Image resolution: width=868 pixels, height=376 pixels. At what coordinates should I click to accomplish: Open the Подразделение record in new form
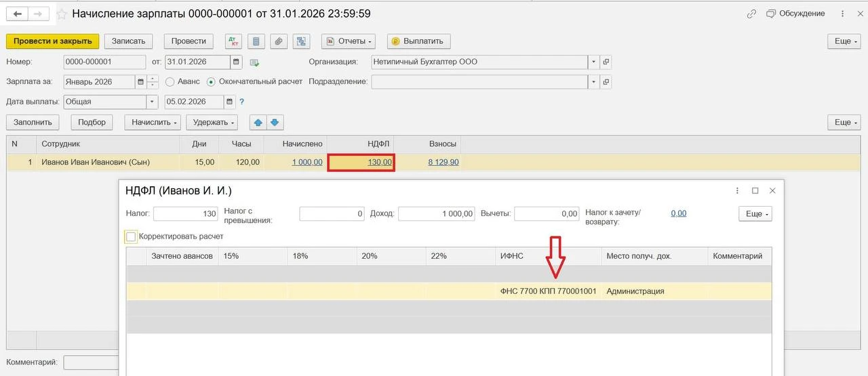(x=606, y=82)
